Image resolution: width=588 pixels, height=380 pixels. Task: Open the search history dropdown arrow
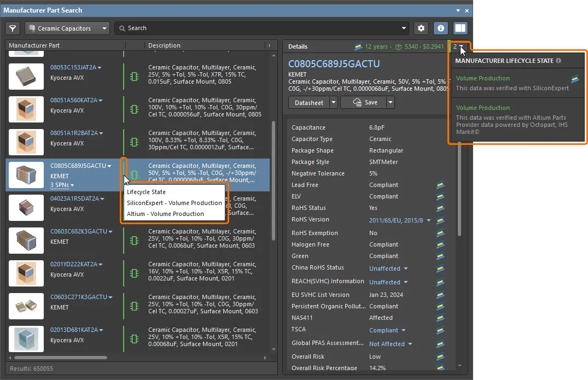pyautogui.click(x=404, y=28)
